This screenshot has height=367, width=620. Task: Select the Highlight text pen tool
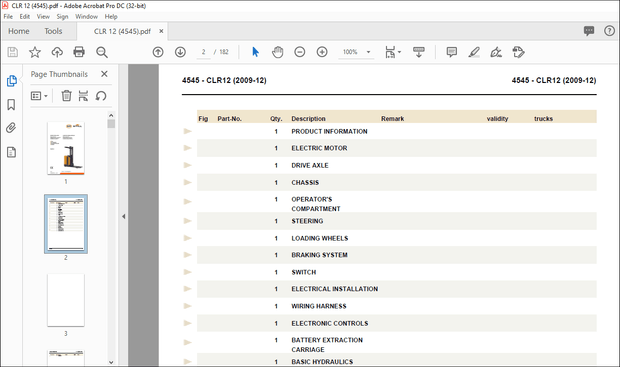pyautogui.click(x=474, y=52)
